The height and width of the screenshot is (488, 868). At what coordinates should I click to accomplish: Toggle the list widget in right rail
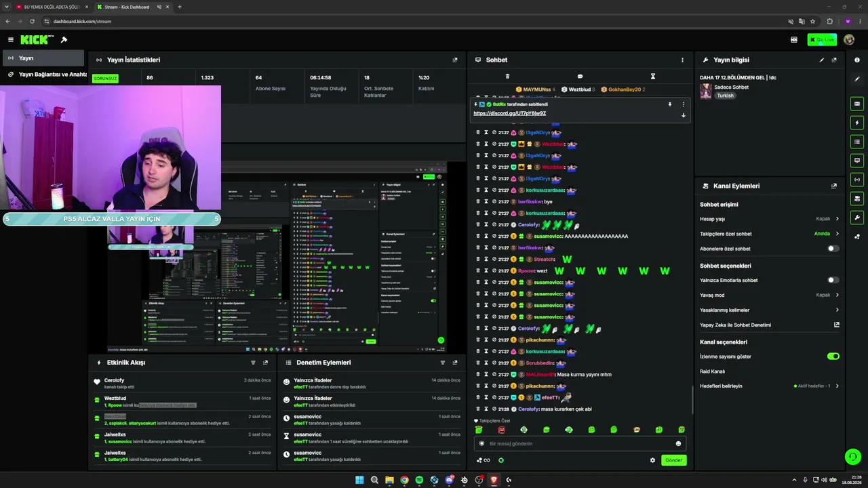pos(857,142)
